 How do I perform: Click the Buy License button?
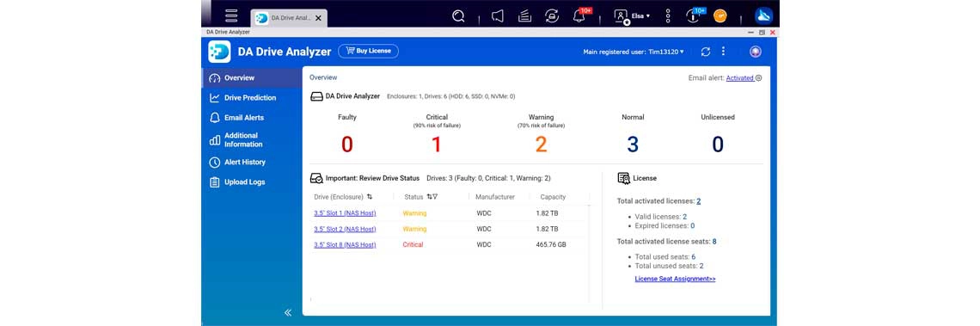point(368,52)
